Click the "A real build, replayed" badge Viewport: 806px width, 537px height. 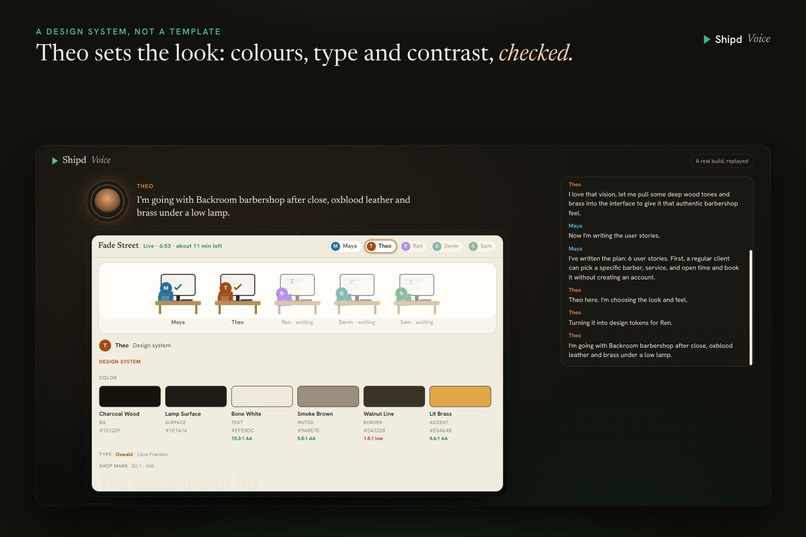pyautogui.click(x=722, y=161)
